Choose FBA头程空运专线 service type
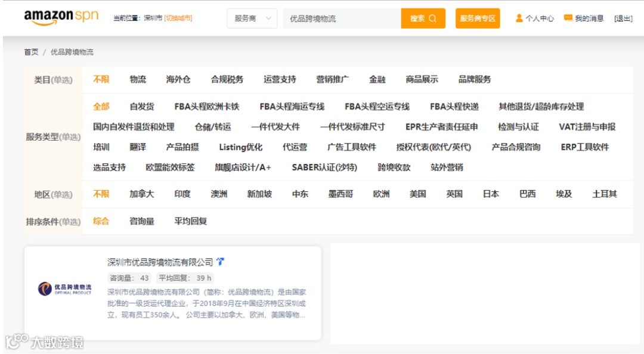The width and height of the screenshot is (644, 354). tap(377, 107)
